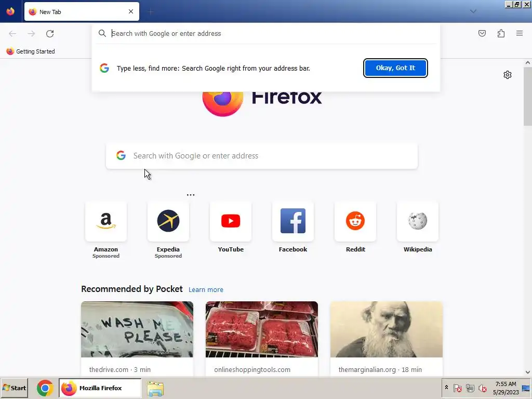Image resolution: width=532 pixels, height=399 pixels.
Task: Open new tab personalize gear icon
Action: [x=507, y=75]
